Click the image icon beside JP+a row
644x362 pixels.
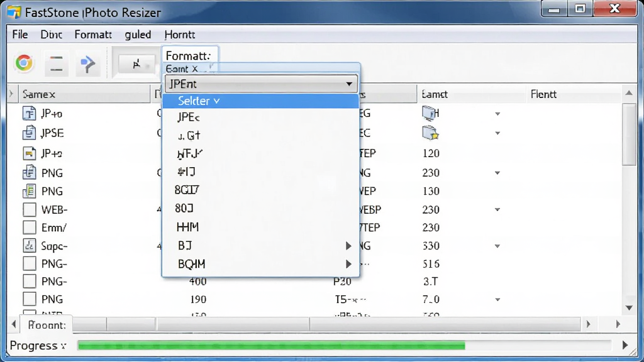click(x=29, y=153)
